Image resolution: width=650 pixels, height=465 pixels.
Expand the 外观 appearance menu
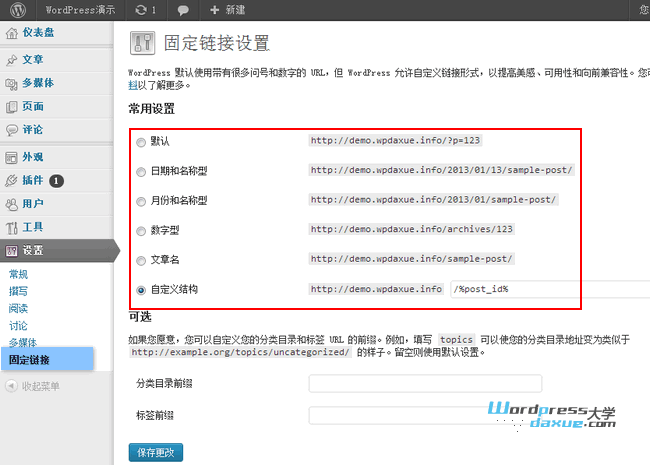tap(32, 157)
